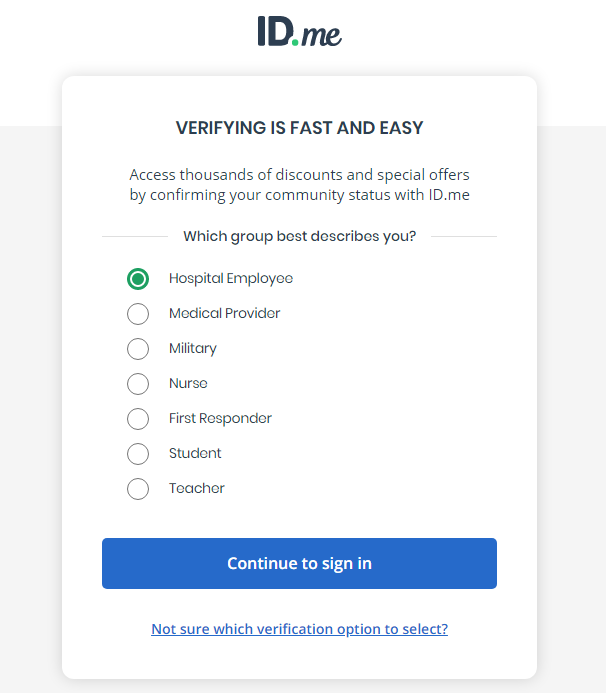606x693 pixels.
Task: Click the "Hospital Employee" label text
Action: 230,279
